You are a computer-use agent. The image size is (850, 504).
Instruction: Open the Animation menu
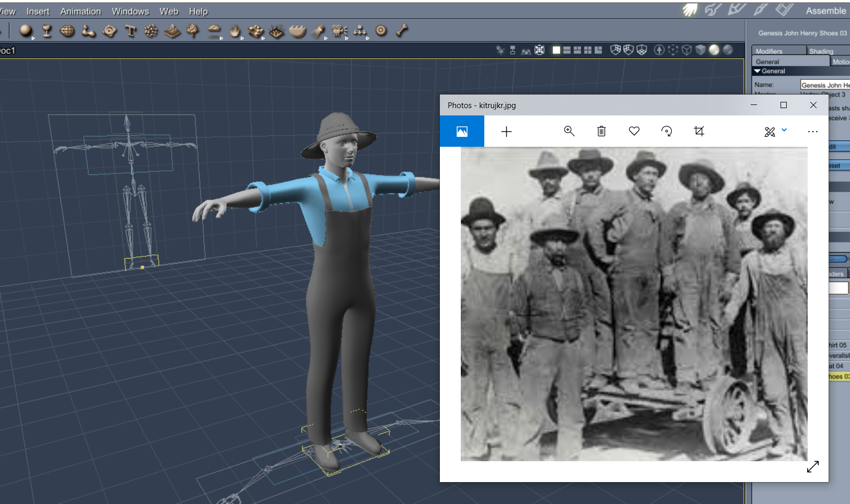pyautogui.click(x=80, y=11)
